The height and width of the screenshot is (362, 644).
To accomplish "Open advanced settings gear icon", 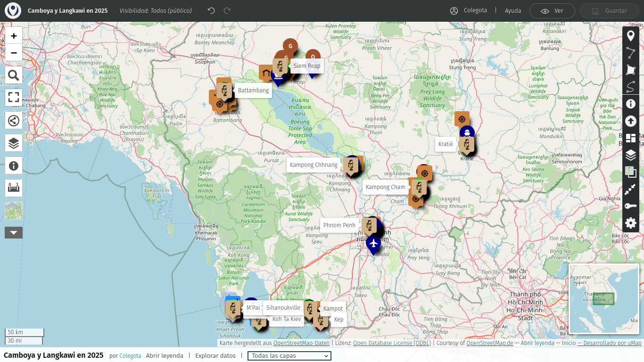I will click(x=630, y=223).
